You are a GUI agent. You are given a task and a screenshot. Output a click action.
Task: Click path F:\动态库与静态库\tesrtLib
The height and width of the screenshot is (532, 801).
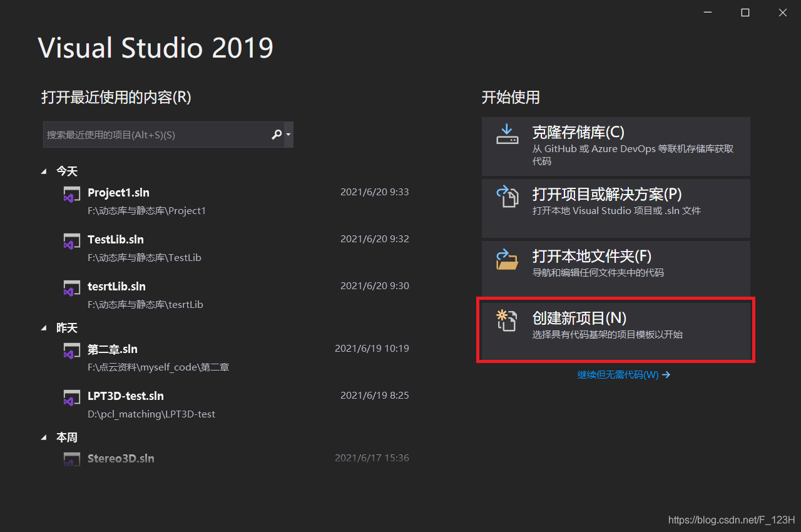pyautogui.click(x=145, y=305)
